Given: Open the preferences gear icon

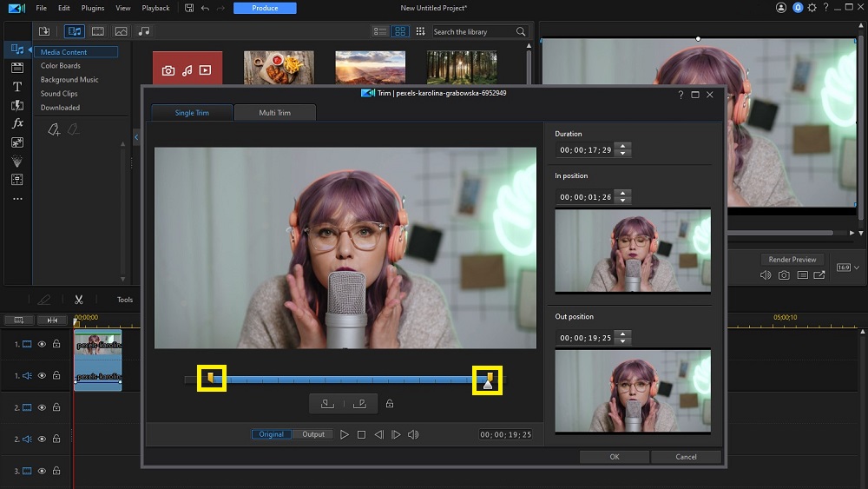Looking at the screenshot, I should (x=812, y=8).
